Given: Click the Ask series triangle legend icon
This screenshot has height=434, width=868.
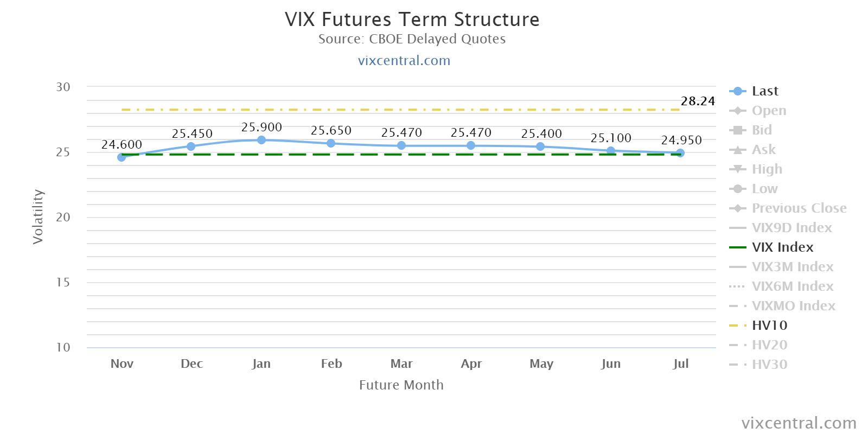Looking at the screenshot, I should [x=737, y=150].
